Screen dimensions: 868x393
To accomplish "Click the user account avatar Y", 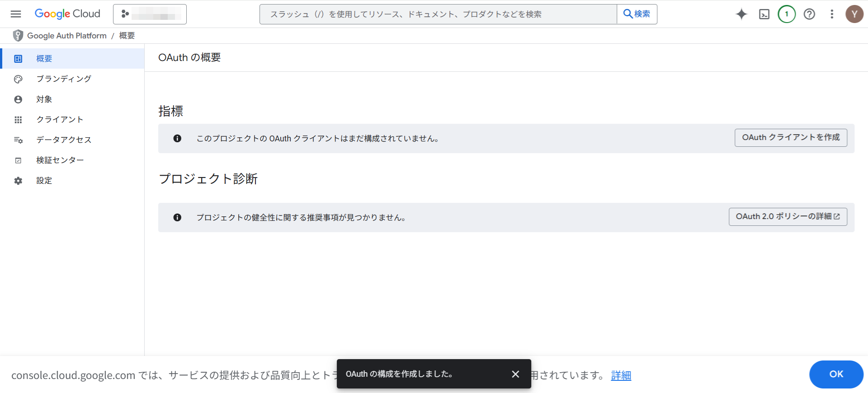I will coord(854,14).
